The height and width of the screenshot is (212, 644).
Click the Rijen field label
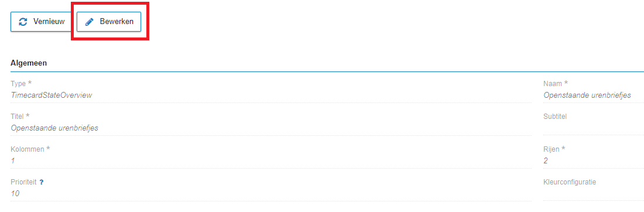(x=554, y=149)
